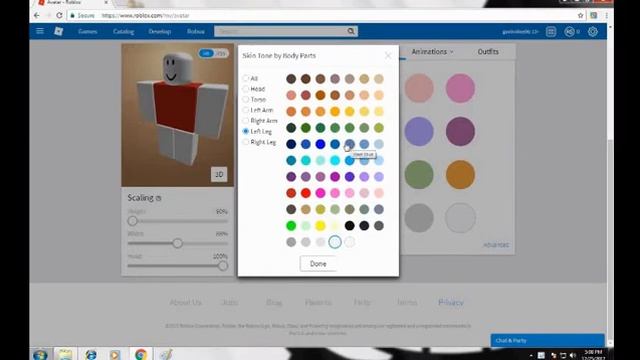This screenshot has width=640, height=360.
Task: Click the Height scaling slider handle
Action: click(132, 221)
